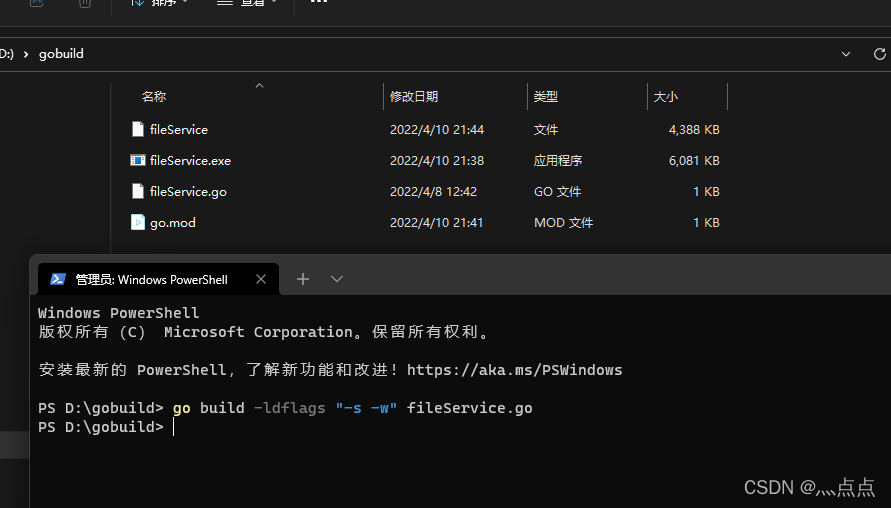The image size is (891, 508).
Task: Click the 6,081 KB size value
Action: pos(694,161)
